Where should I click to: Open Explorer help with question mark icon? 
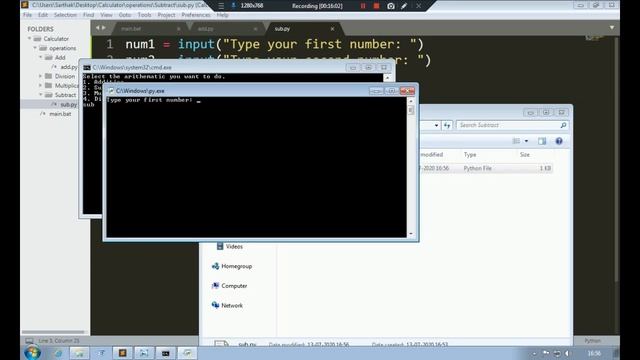point(559,141)
